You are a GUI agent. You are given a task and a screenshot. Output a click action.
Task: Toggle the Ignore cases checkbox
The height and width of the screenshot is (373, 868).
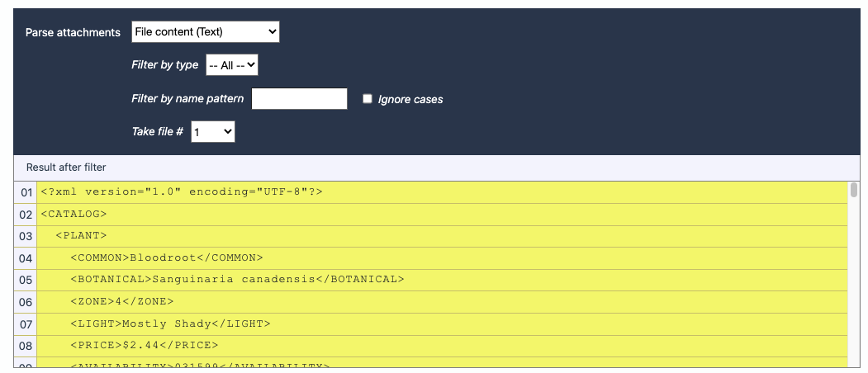point(368,99)
